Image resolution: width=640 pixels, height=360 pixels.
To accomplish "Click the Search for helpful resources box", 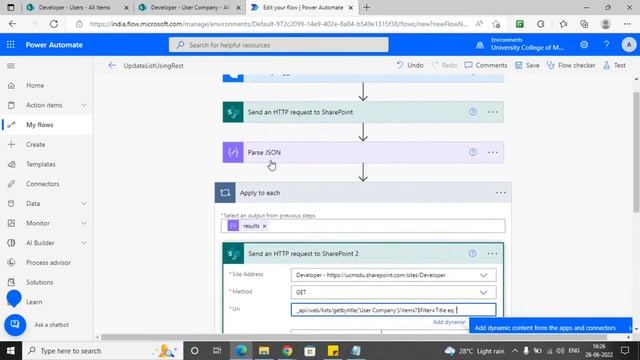I will [x=278, y=45].
